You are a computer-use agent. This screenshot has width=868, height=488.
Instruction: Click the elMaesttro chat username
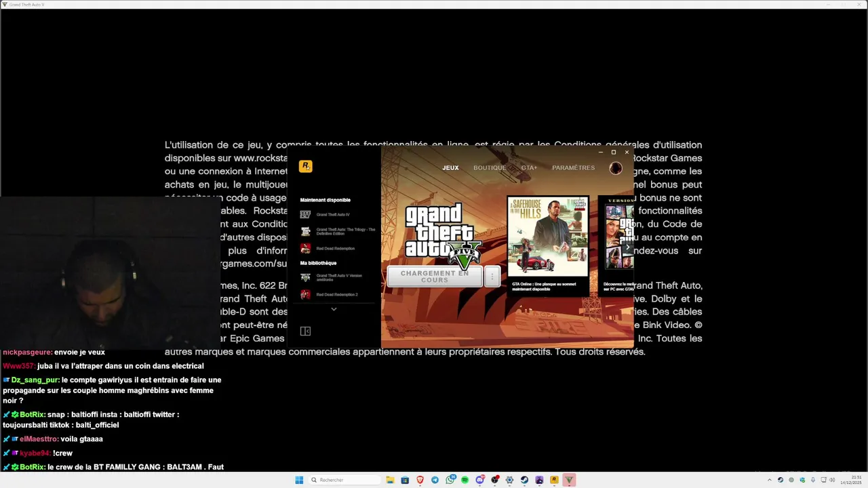pos(39,439)
